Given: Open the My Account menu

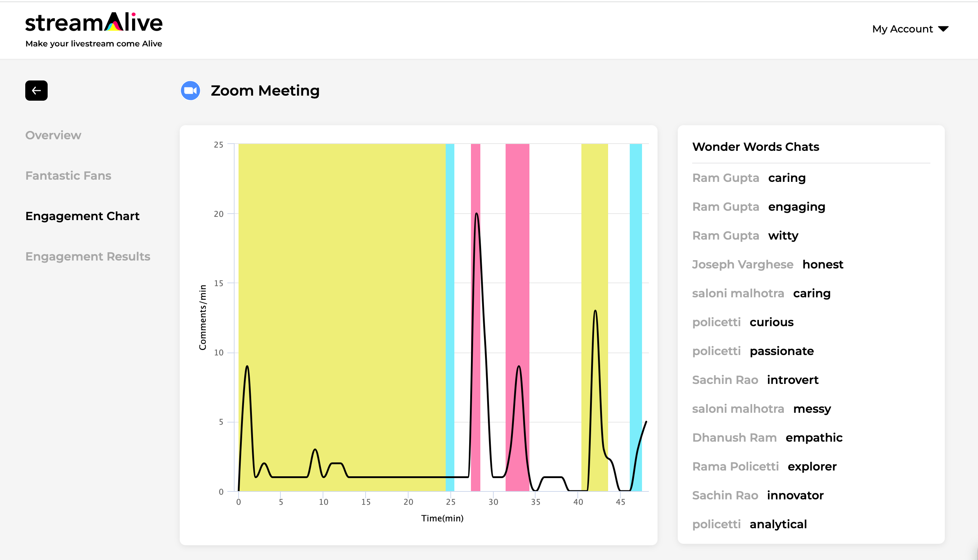Looking at the screenshot, I should click(x=910, y=29).
